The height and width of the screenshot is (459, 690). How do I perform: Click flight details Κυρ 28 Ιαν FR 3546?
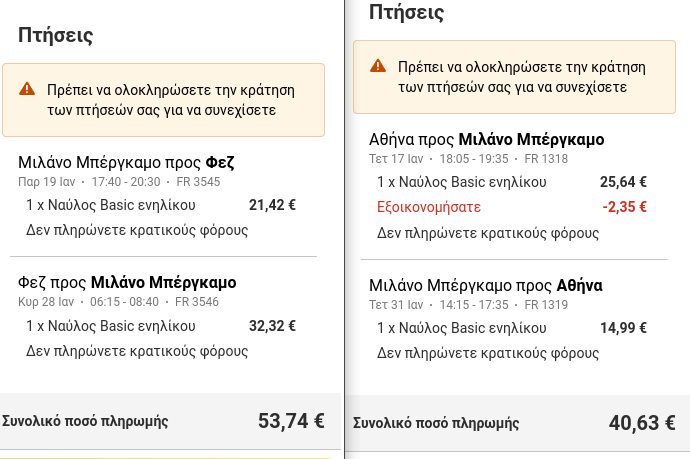click(x=118, y=302)
